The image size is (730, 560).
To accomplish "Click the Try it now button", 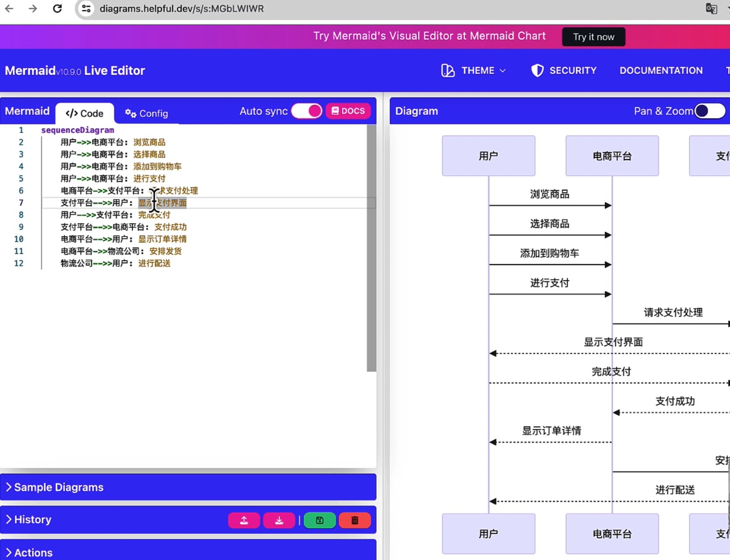I will (x=593, y=36).
